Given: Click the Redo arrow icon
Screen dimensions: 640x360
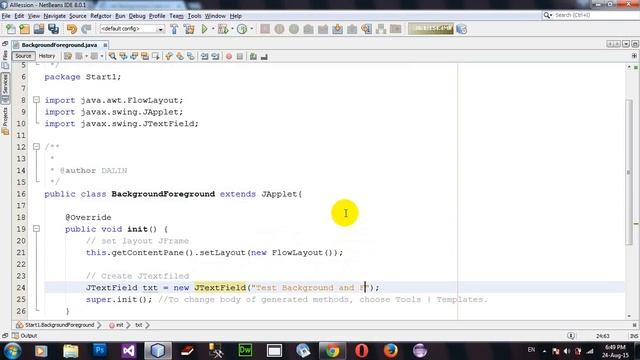Looking at the screenshot, I should tap(86, 29).
